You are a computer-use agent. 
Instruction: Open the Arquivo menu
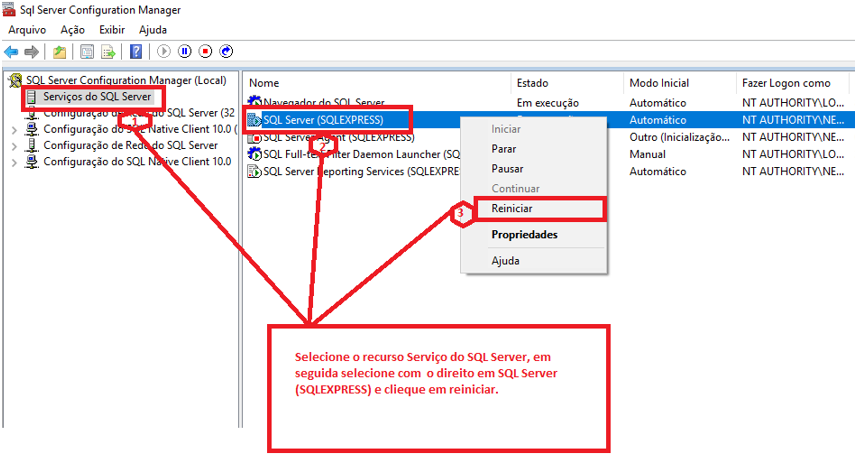point(27,30)
